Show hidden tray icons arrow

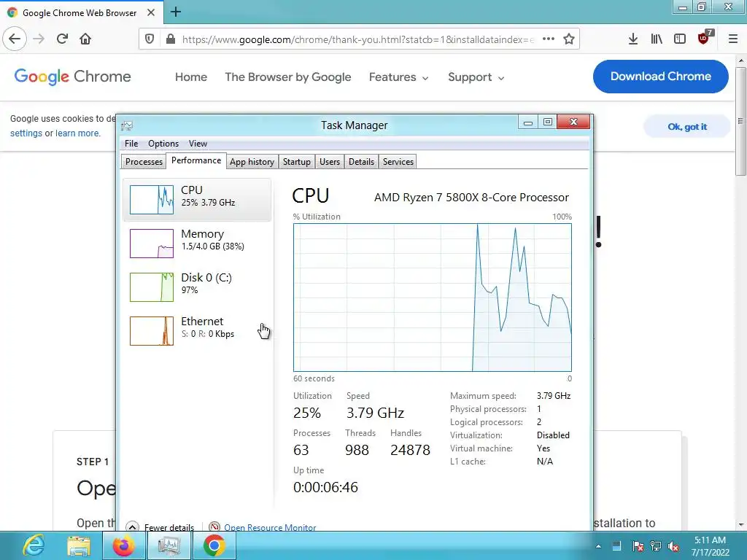[x=598, y=546]
